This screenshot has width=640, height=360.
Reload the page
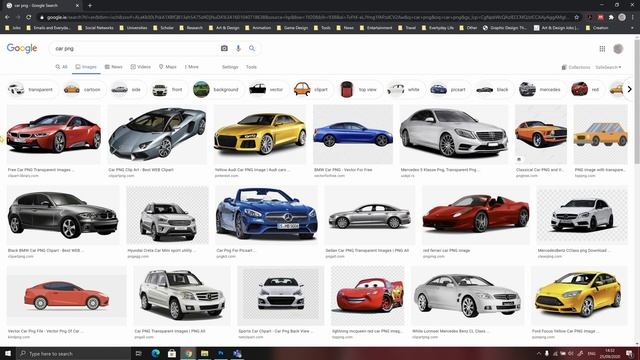tap(29, 17)
